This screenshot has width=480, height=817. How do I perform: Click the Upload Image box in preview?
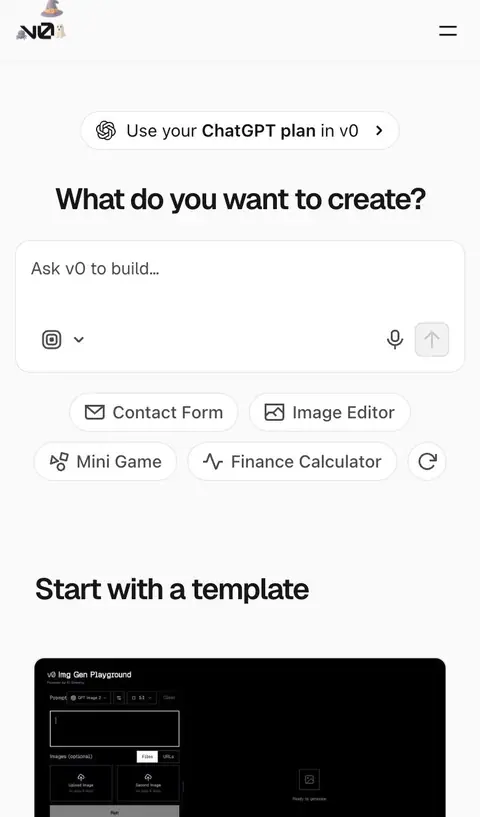click(81, 783)
